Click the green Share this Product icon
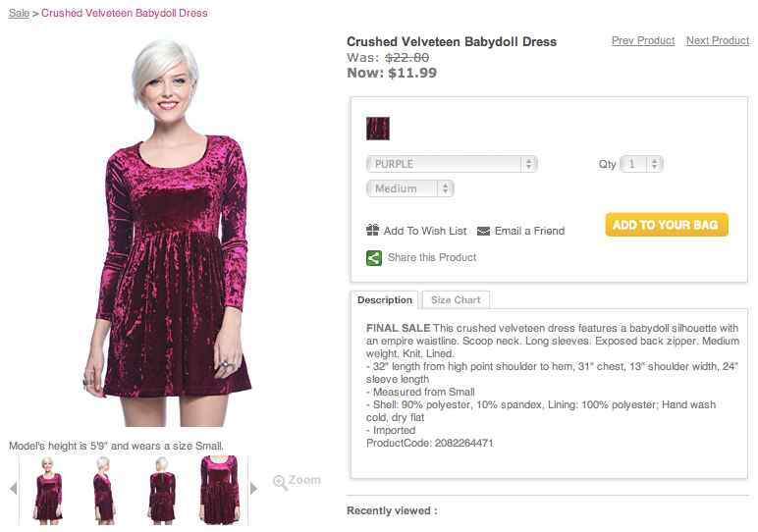 pos(374,258)
